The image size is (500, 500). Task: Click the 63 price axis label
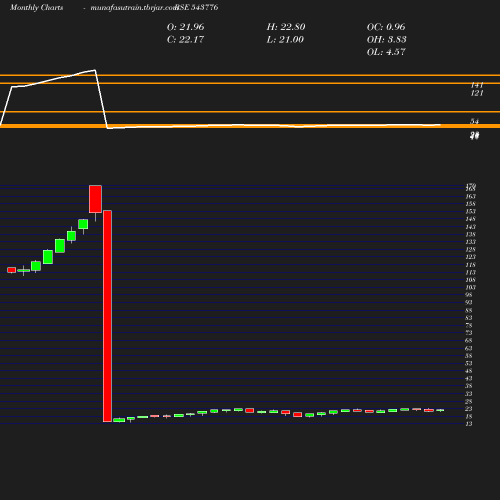click(x=469, y=348)
